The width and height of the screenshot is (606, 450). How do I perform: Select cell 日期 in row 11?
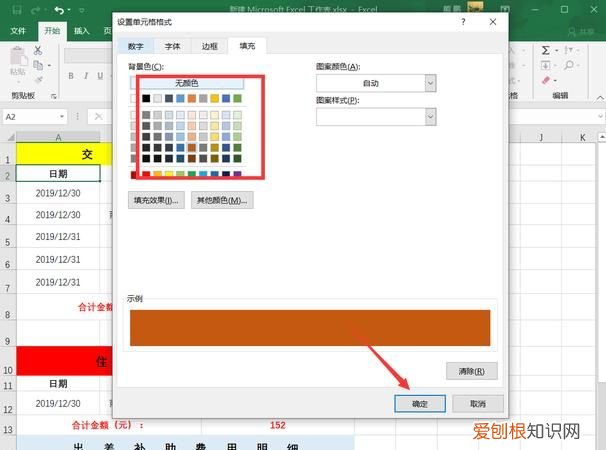pos(58,384)
